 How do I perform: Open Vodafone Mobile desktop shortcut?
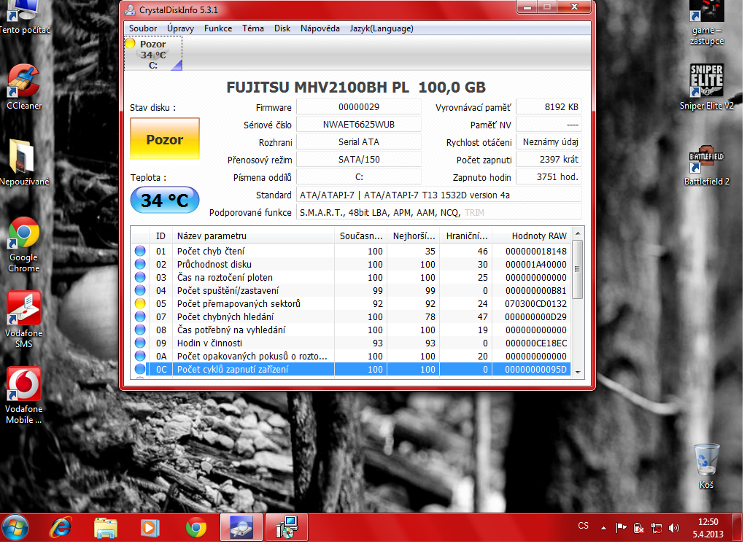[24, 395]
